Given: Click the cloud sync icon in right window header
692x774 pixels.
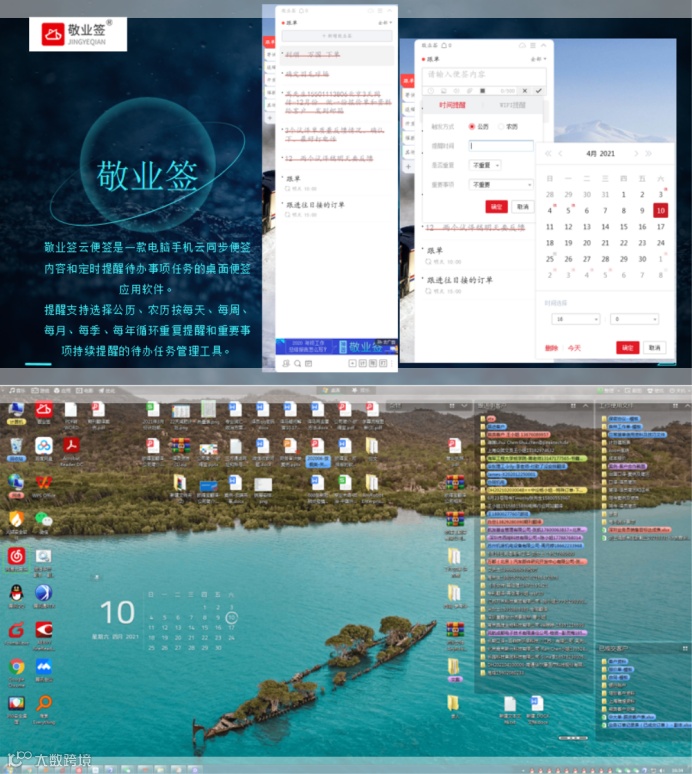Looking at the screenshot, I should [522, 45].
